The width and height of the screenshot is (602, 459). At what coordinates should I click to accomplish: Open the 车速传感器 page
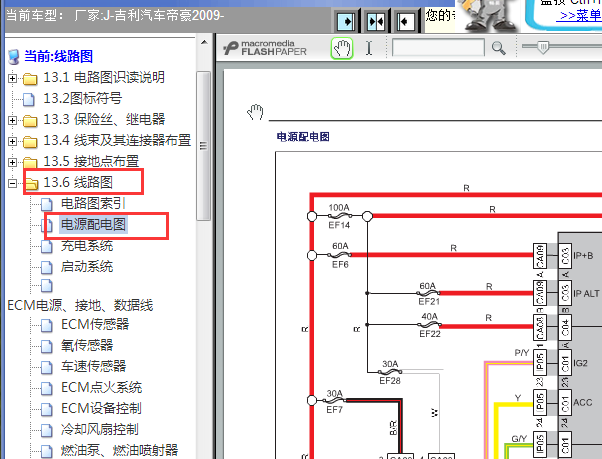[x=93, y=367]
